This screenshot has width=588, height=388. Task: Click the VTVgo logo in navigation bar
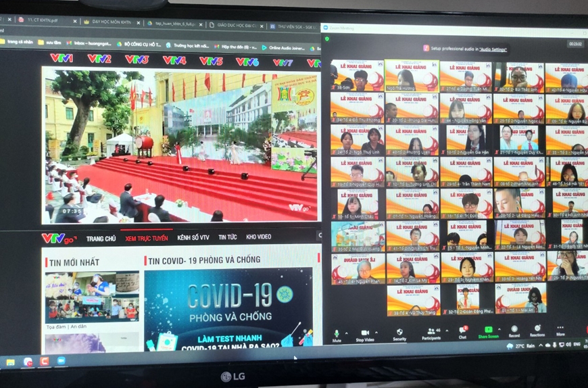tap(59, 239)
